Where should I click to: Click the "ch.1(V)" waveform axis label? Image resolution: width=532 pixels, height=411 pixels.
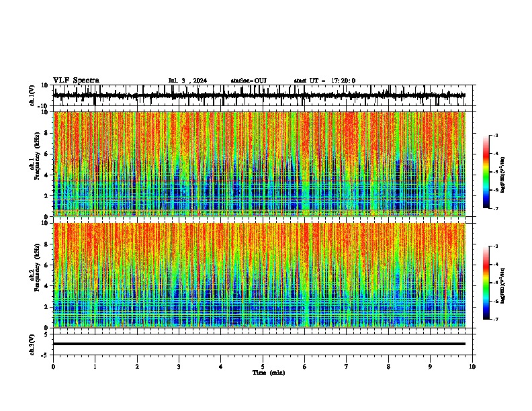coord(32,95)
